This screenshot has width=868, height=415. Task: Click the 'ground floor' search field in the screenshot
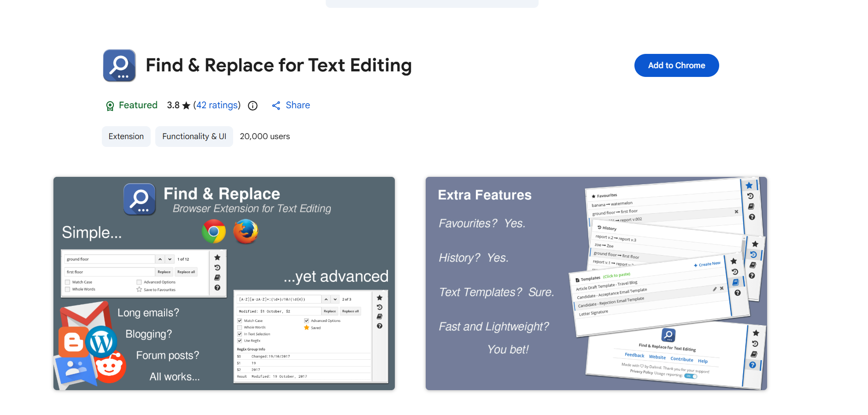point(110,259)
